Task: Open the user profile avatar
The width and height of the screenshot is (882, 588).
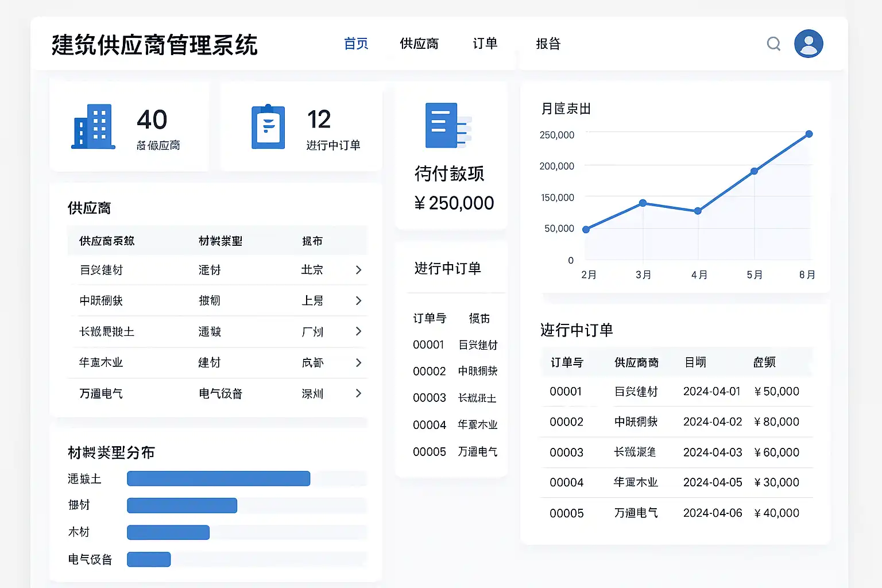Action: click(x=808, y=44)
